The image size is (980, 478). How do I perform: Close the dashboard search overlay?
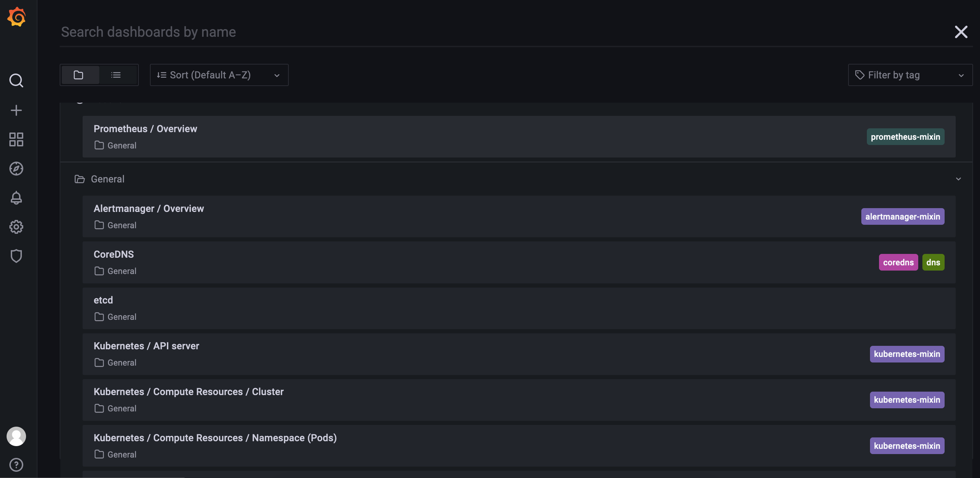click(x=961, y=32)
